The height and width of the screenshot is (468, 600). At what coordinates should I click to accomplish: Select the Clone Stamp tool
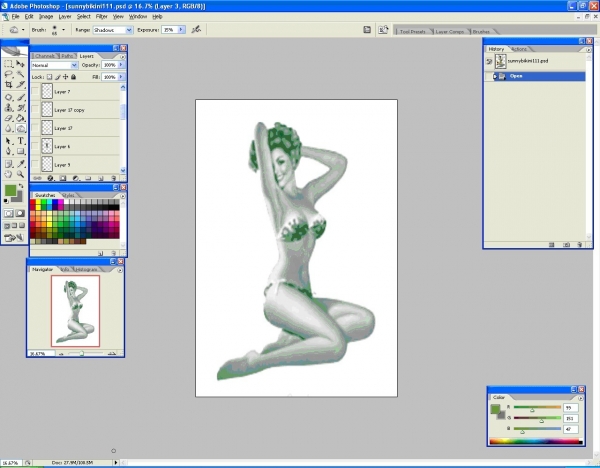click(x=8, y=108)
